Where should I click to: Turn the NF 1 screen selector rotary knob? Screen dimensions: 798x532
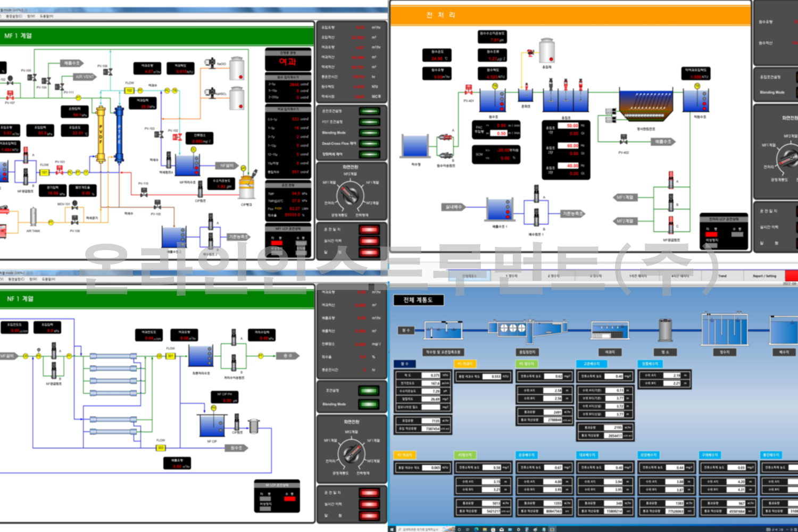tap(351, 452)
